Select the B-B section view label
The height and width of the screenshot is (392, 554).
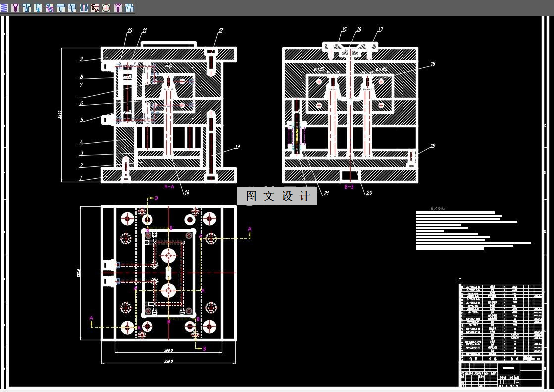pyautogui.click(x=349, y=187)
